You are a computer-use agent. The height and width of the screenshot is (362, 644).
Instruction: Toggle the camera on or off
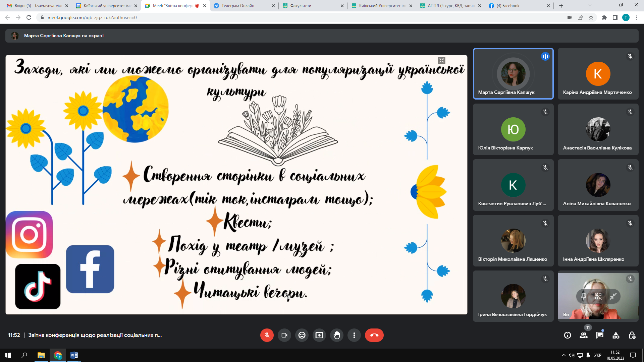coord(284,335)
